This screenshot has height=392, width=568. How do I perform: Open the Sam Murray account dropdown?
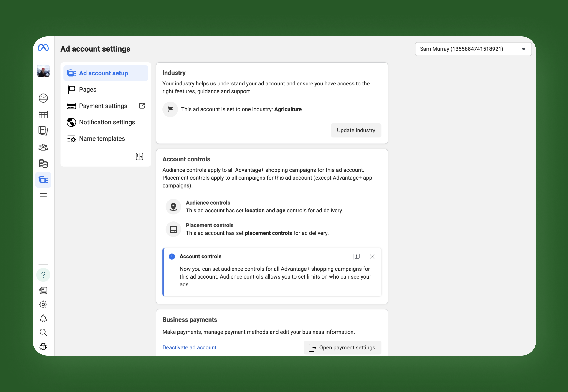pos(473,49)
